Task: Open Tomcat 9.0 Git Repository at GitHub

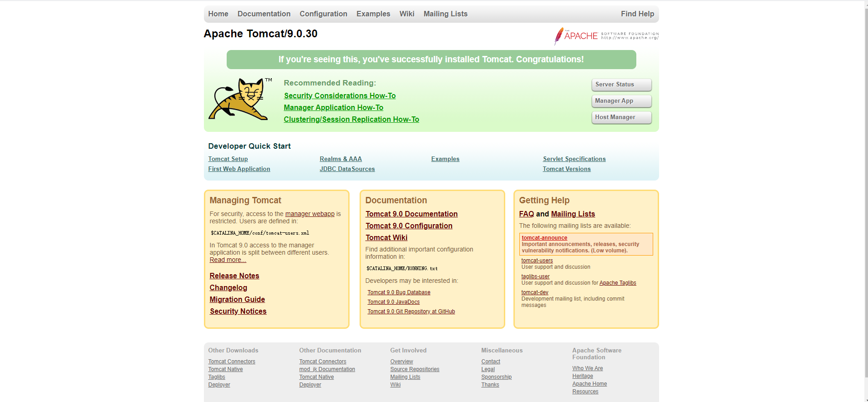Action: pos(411,312)
